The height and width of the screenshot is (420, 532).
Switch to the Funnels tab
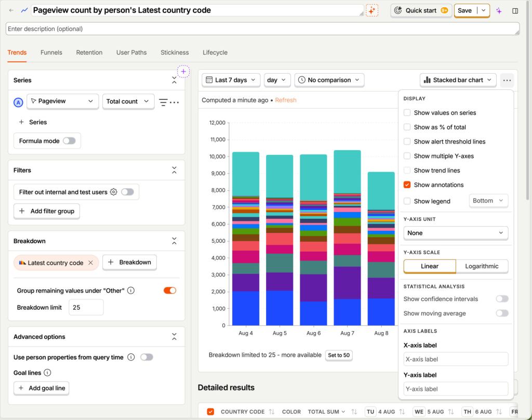click(x=51, y=52)
